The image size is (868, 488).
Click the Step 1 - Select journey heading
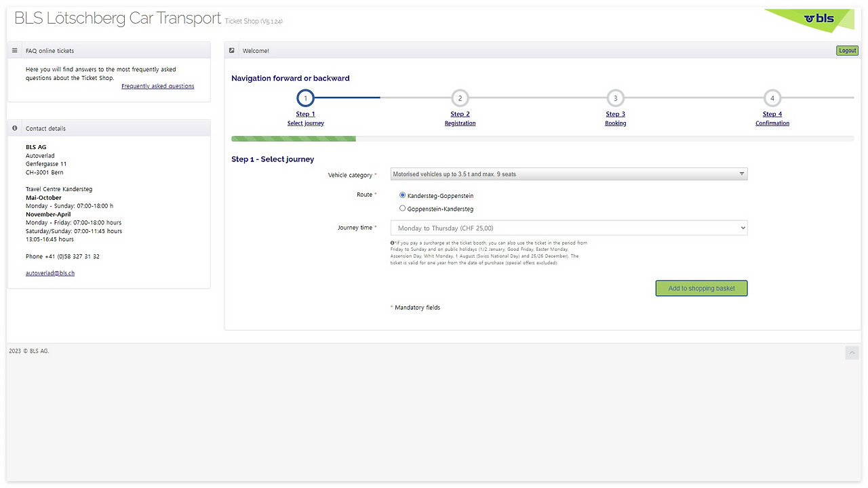(x=273, y=159)
